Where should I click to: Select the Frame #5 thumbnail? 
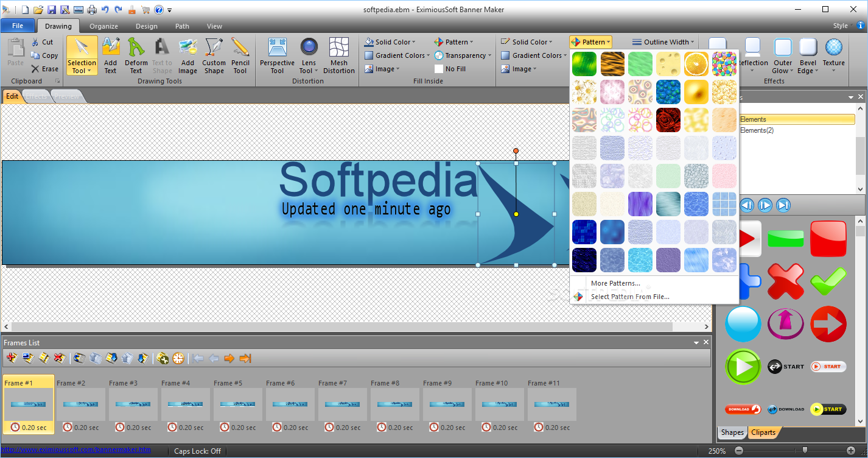(x=238, y=404)
